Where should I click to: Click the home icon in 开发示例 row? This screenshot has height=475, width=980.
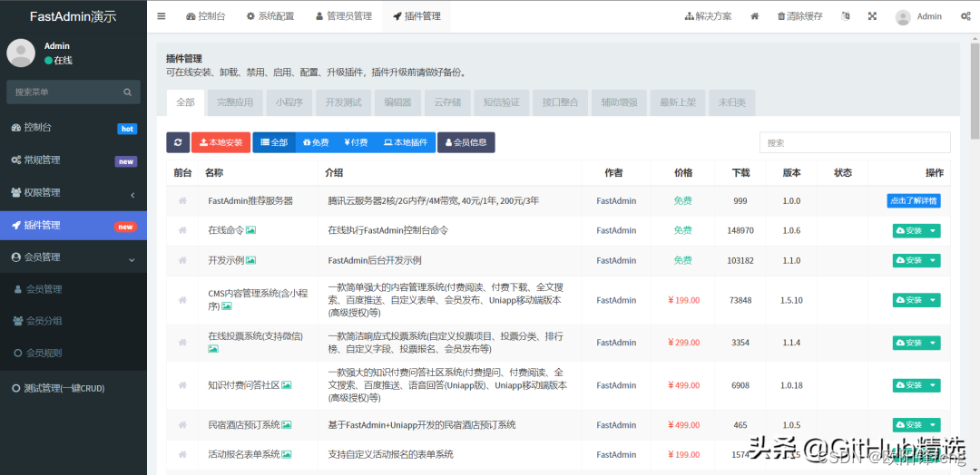click(182, 260)
